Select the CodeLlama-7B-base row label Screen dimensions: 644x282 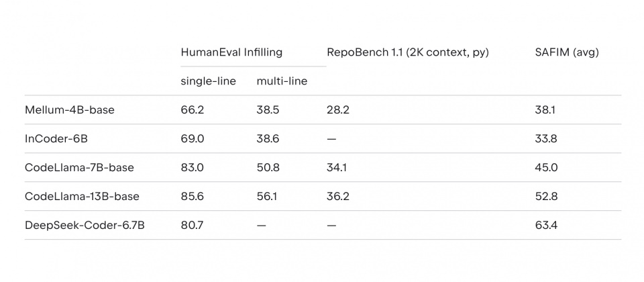tap(79, 168)
